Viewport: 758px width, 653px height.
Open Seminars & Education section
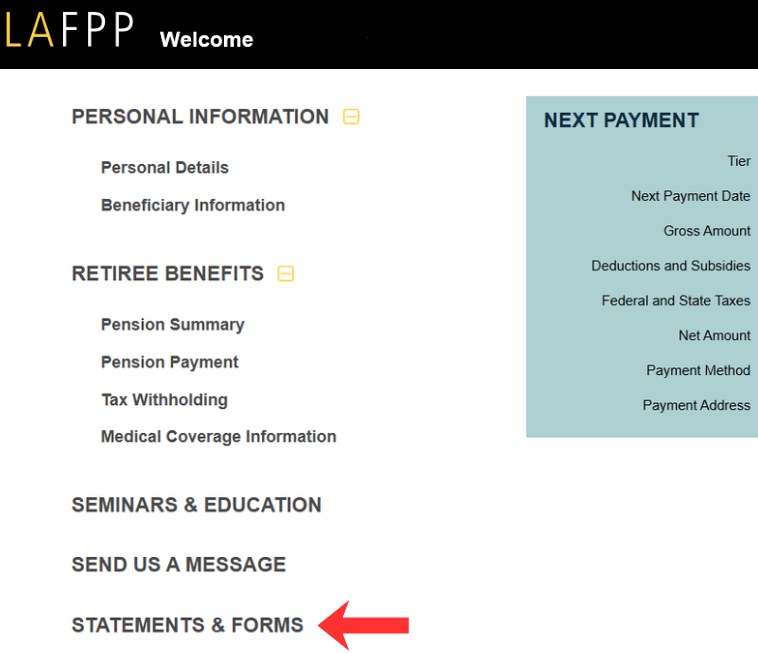coord(196,505)
